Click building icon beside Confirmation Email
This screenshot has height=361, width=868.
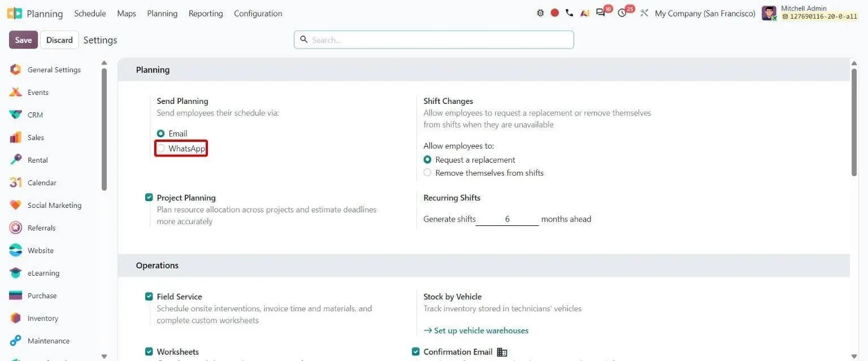pos(502,352)
